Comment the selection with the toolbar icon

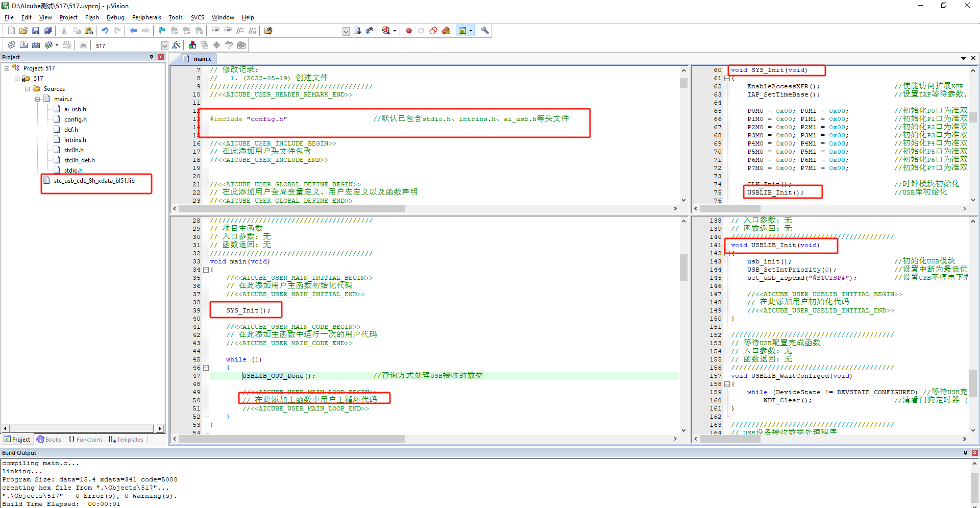click(x=240, y=31)
